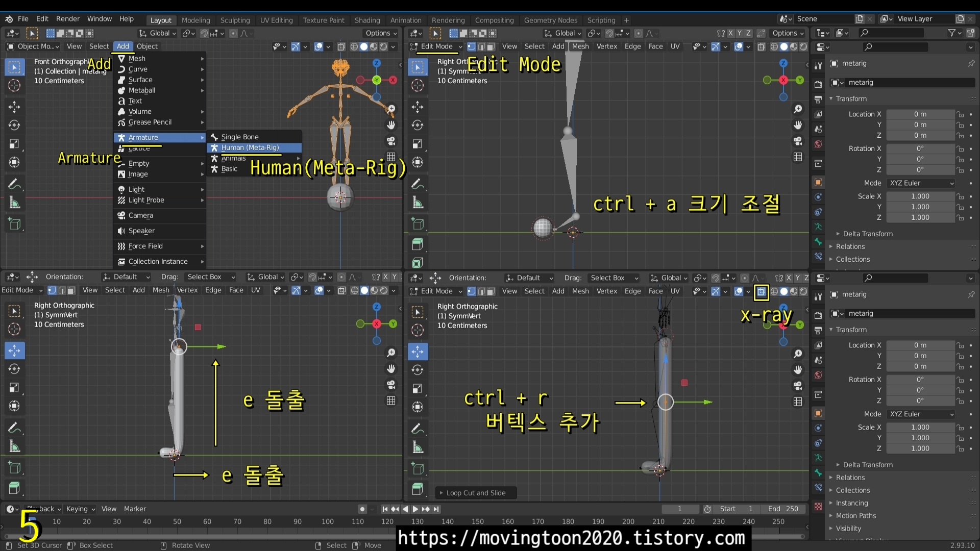Viewport: 980px width, 551px height.
Task: Select the Cursor tool in top-left viewport
Action: pos(14,86)
